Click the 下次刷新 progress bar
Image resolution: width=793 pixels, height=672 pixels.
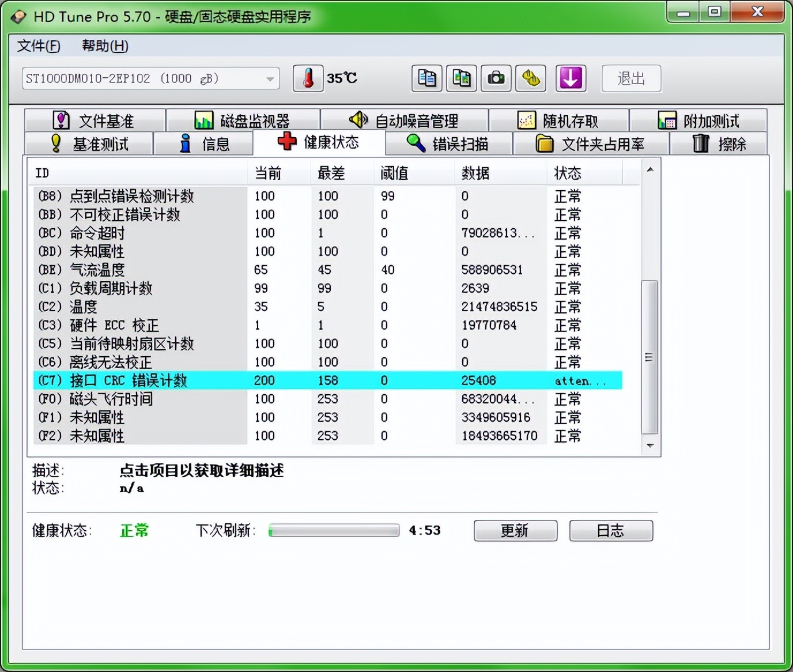334,530
